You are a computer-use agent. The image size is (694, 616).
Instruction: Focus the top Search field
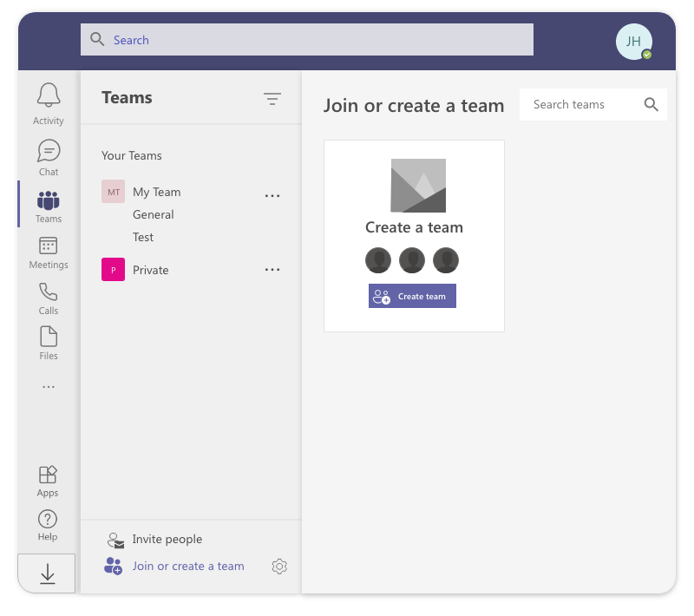pos(307,39)
